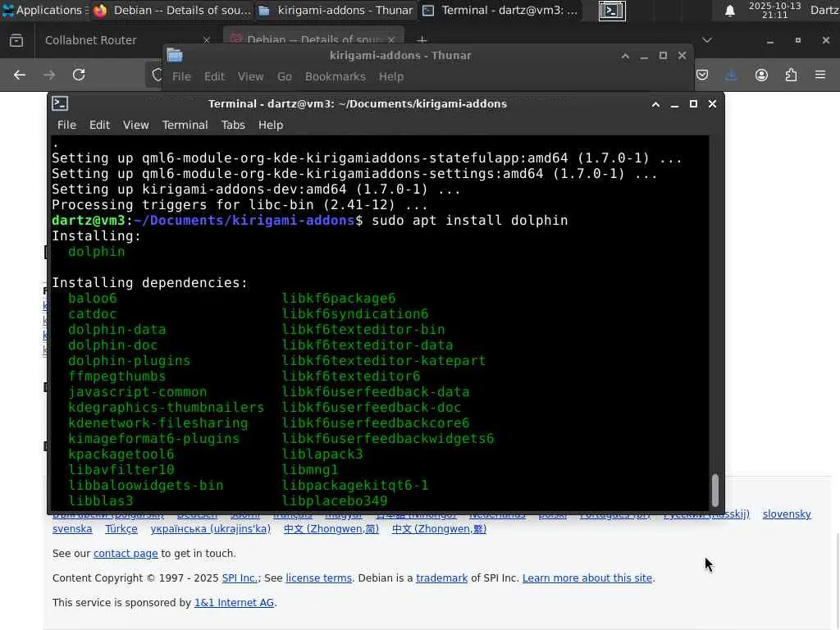Click the 'baloo6' package name in the terminal
This screenshot has height=630, width=840.
click(92, 299)
